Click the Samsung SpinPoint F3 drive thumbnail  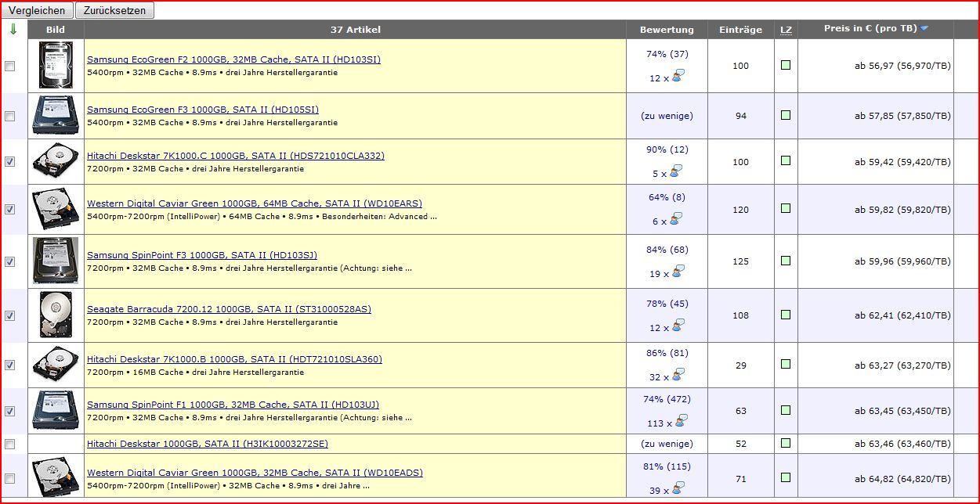[x=56, y=261]
